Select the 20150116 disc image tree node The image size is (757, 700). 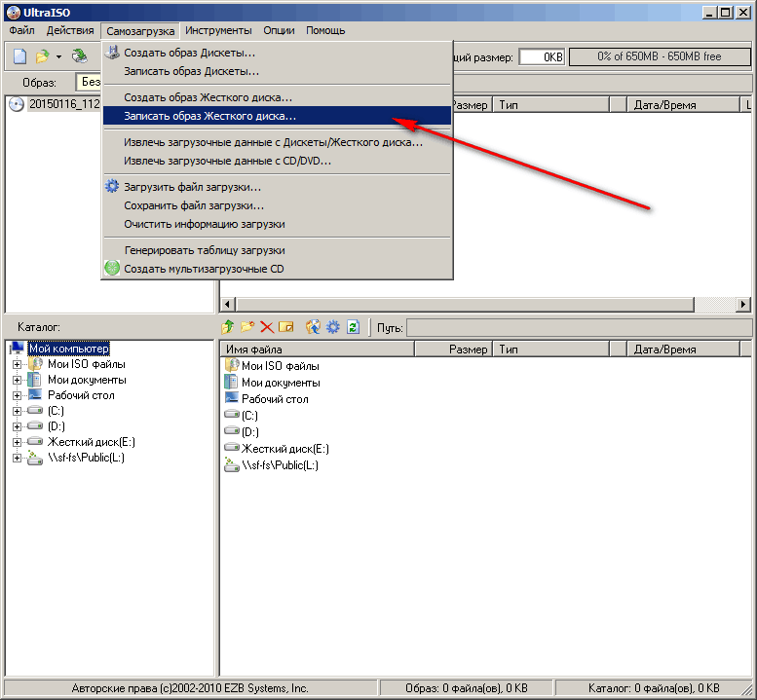63,104
